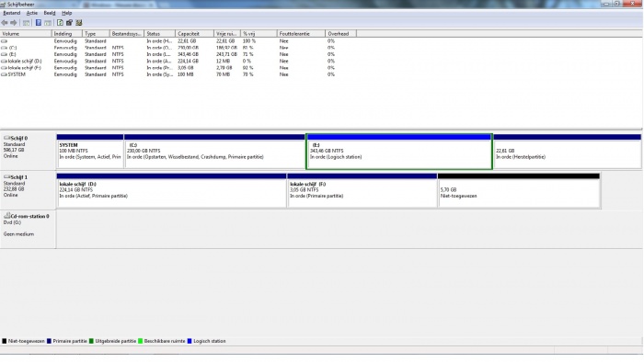The width and height of the screenshot is (644, 362).
Task: Open the Beeld menu
Action: click(x=50, y=13)
